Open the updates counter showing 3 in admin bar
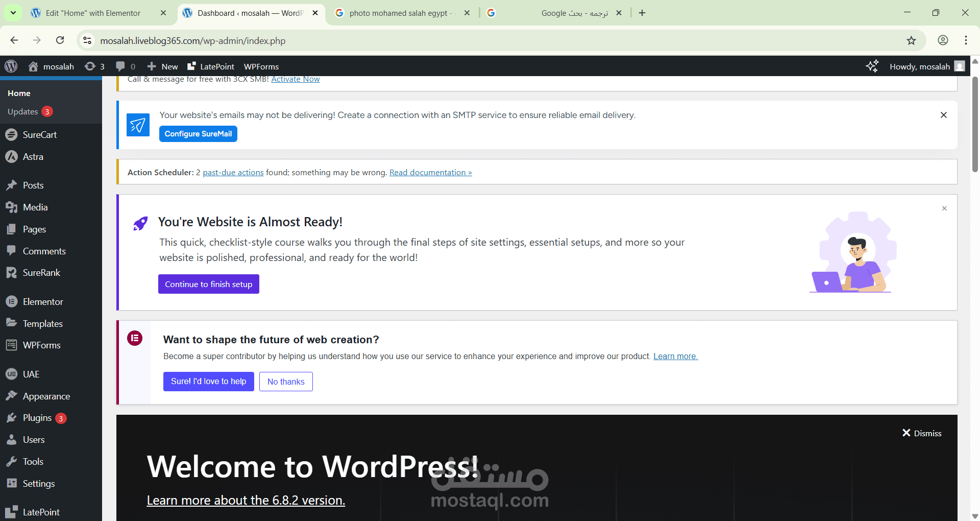980x521 pixels. tap(94, 66)
